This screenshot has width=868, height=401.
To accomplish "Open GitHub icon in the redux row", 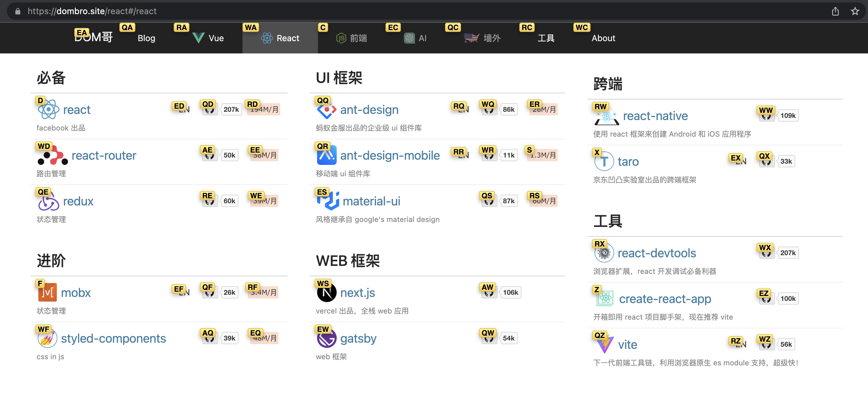I will pyautogui.click(x=210, y=201).
